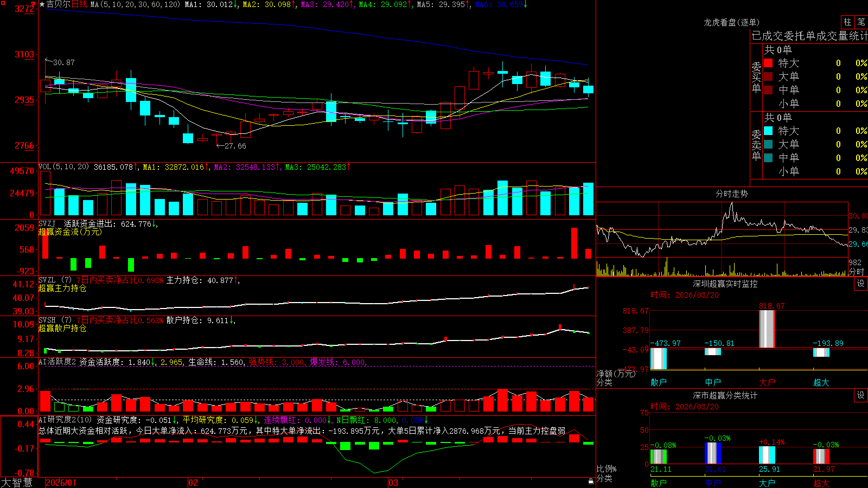The height and width of the screenshot is (488, 868).
Task: Click the 超赢散户持仓 label
Action: point(62,329)
